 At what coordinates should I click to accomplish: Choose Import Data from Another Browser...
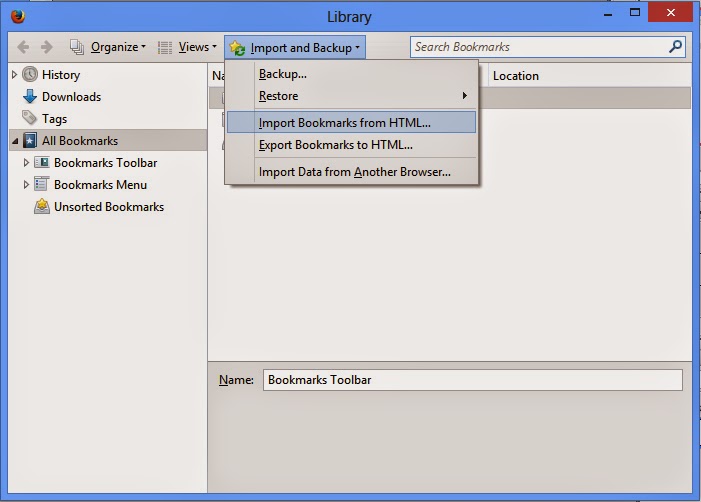coord(351,172)
